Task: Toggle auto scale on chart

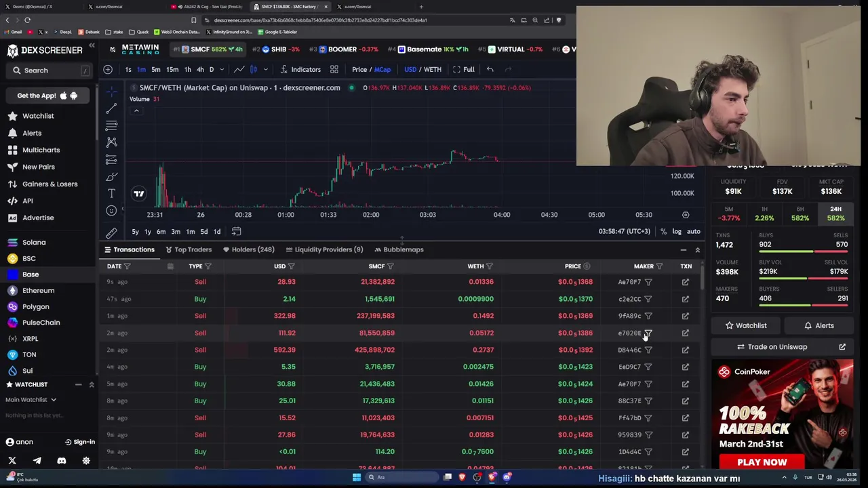Action: tap(693, 232)
